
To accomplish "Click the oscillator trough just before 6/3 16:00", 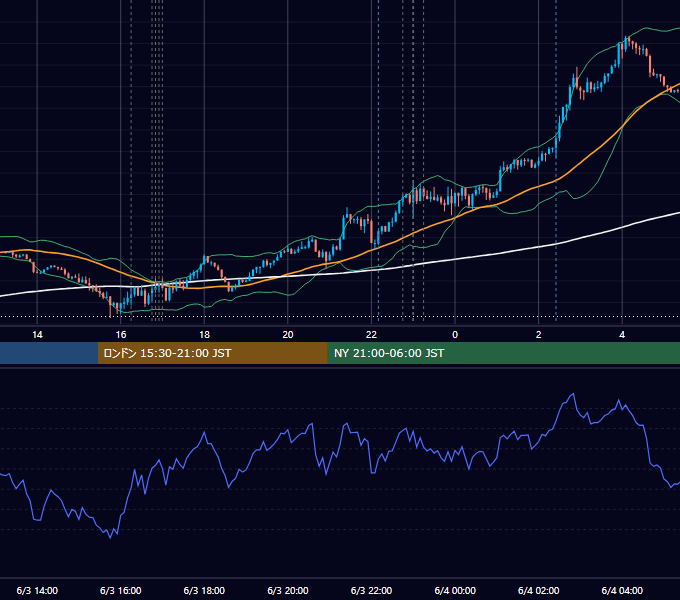I will point(110,538).
